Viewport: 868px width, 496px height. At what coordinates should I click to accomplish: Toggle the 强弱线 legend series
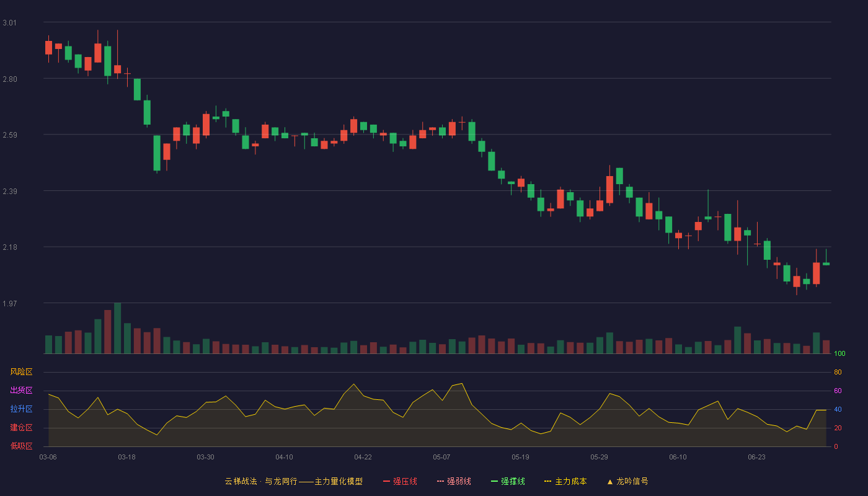coord(454,481)
